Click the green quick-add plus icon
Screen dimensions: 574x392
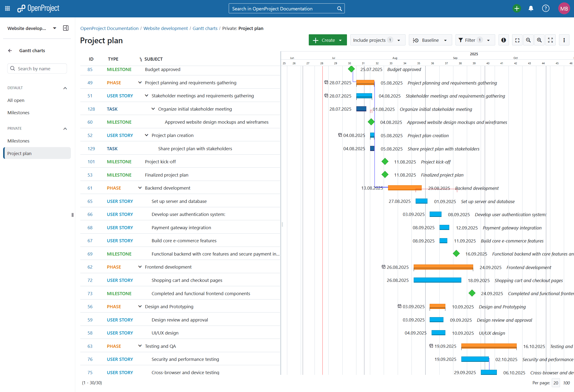pyautogui.click(x=516, y=9)
